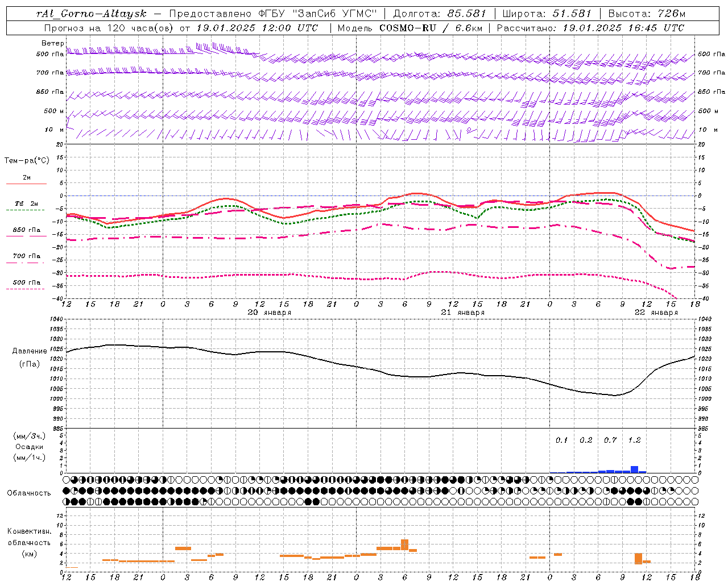Click the 10 м wind level label on left
The image size is (728, 582).
coord(54,130)
